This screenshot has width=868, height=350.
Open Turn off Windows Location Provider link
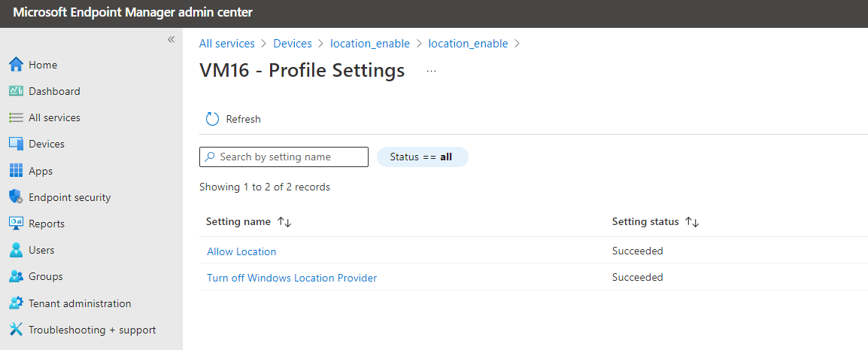292,278
